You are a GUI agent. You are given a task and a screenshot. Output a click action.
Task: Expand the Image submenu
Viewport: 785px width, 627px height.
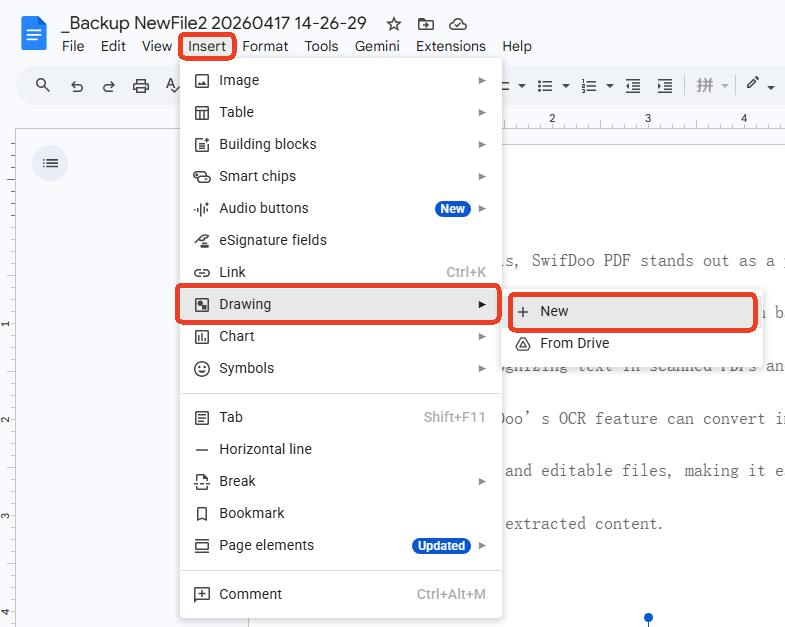(x=340, y=80)
